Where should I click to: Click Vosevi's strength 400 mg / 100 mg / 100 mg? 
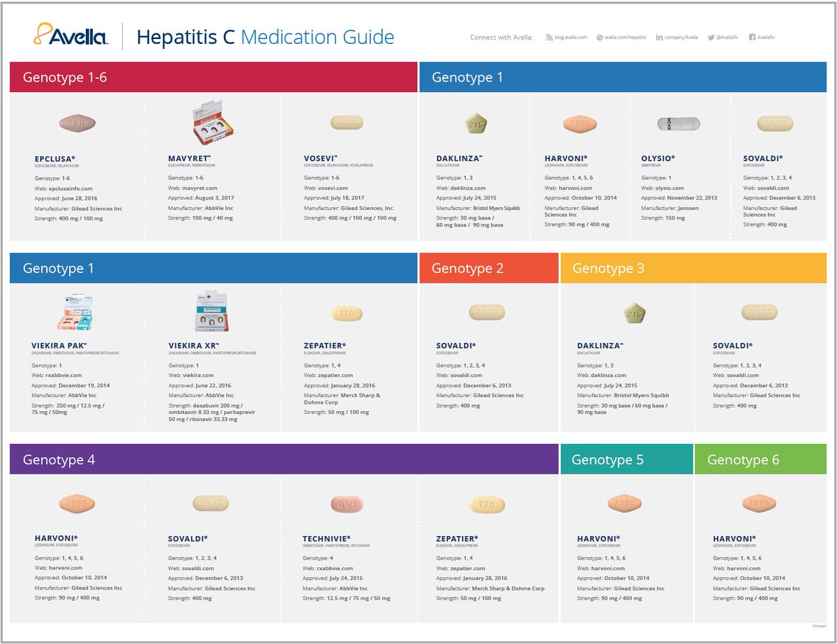coord(361,218)
